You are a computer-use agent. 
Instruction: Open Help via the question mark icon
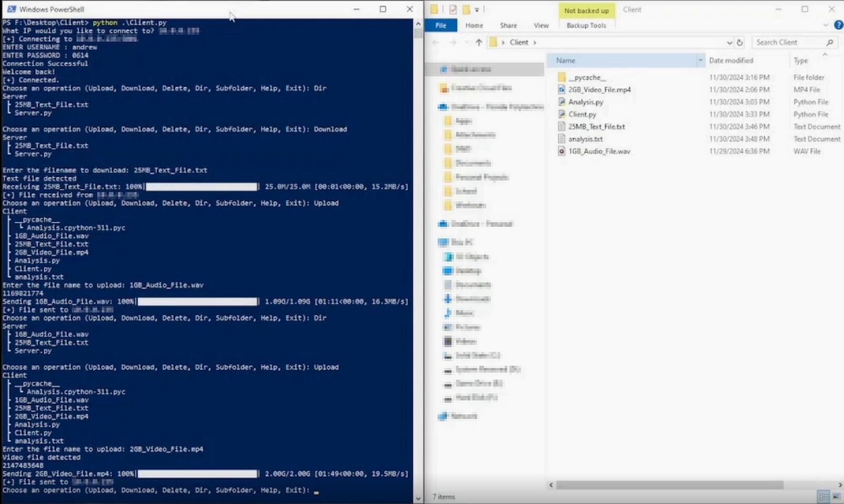tap(839, 25)
